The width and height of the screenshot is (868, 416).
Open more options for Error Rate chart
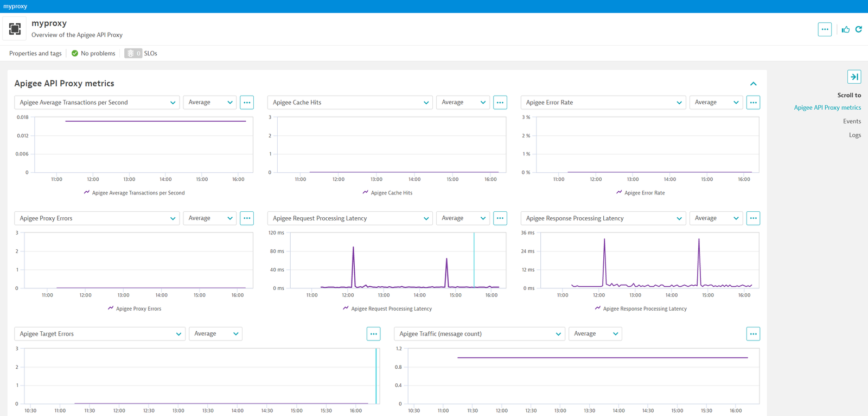(753, 102)
